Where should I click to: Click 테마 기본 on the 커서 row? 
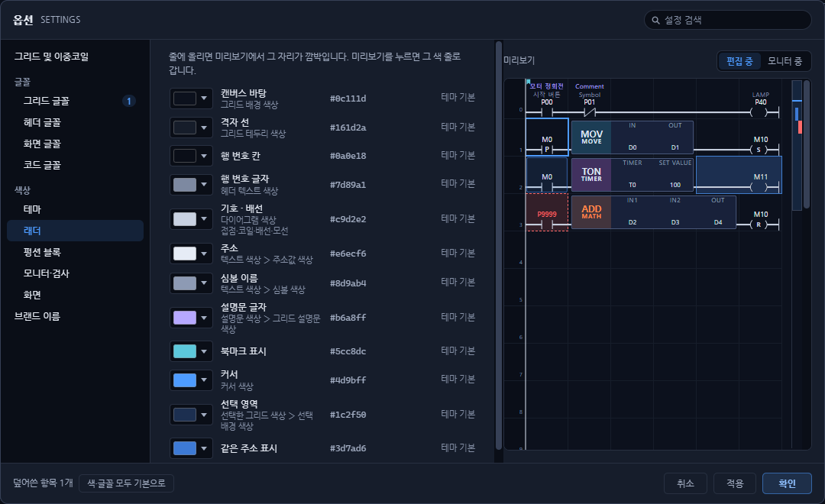pyautogui.click(x=458, y=380)
